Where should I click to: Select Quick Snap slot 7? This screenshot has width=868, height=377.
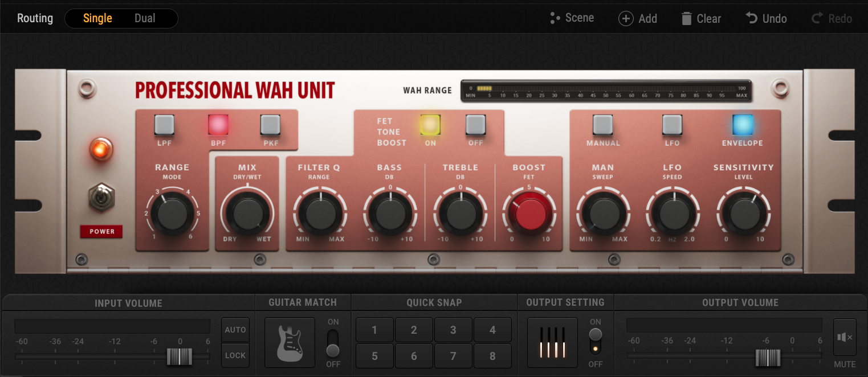pos(453,356)
